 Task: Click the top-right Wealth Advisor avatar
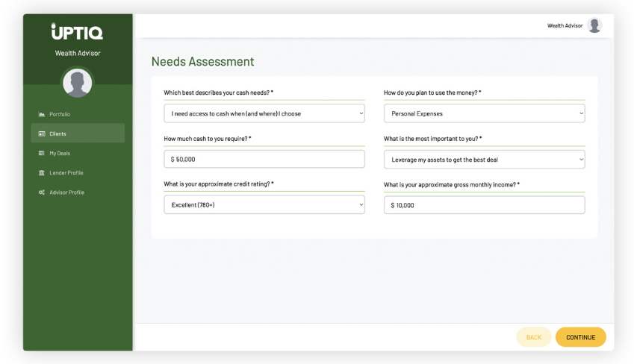coord(594,25)
